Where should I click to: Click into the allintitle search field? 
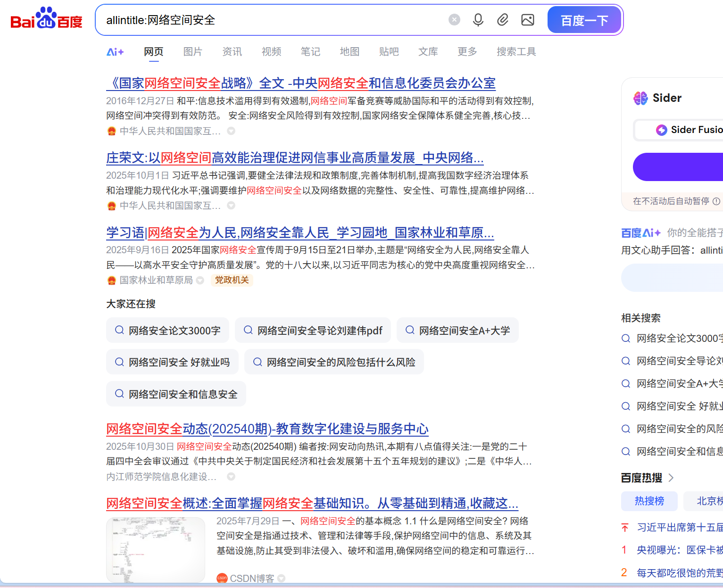pyautogui.click(x=274, y=20)
